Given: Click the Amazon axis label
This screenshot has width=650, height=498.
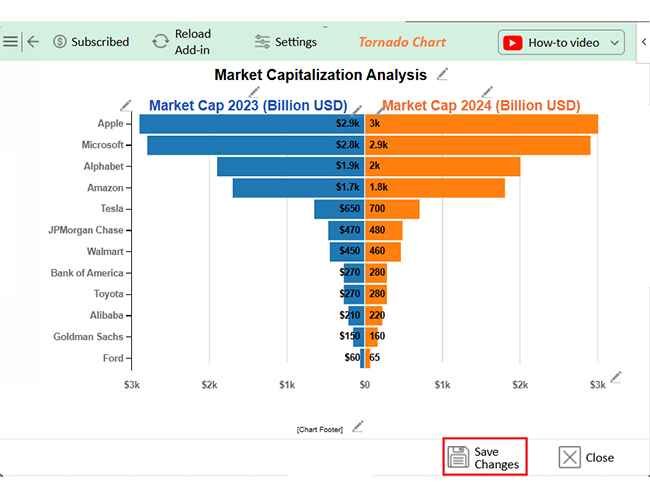Looking at the screenshot, I should [105, 188].
